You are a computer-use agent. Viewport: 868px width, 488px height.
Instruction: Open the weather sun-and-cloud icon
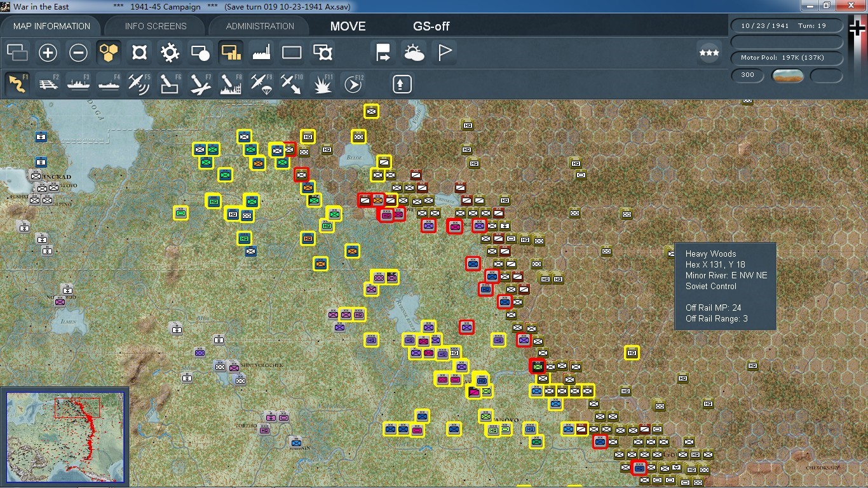414,53
